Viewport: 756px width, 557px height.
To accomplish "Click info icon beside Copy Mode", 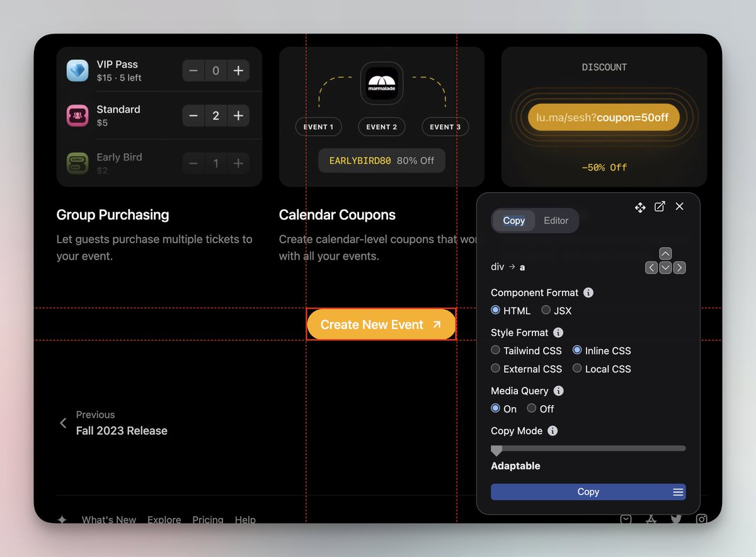I will (x=553, y=431).
